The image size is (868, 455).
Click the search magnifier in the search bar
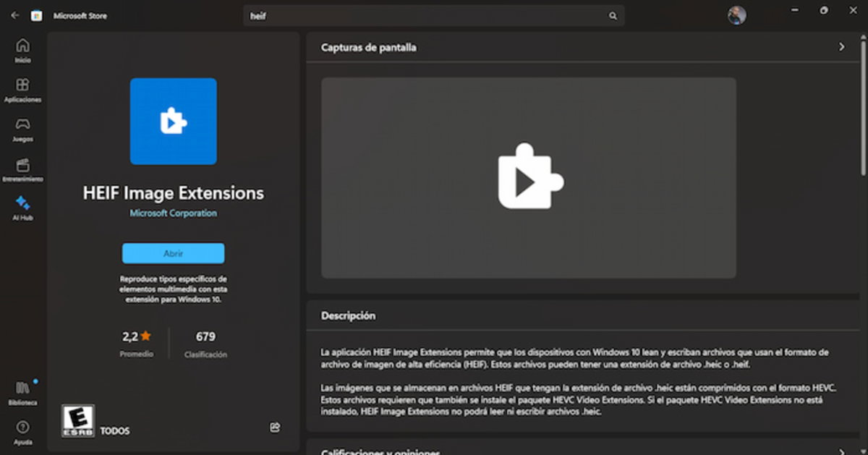coord(612,15)
